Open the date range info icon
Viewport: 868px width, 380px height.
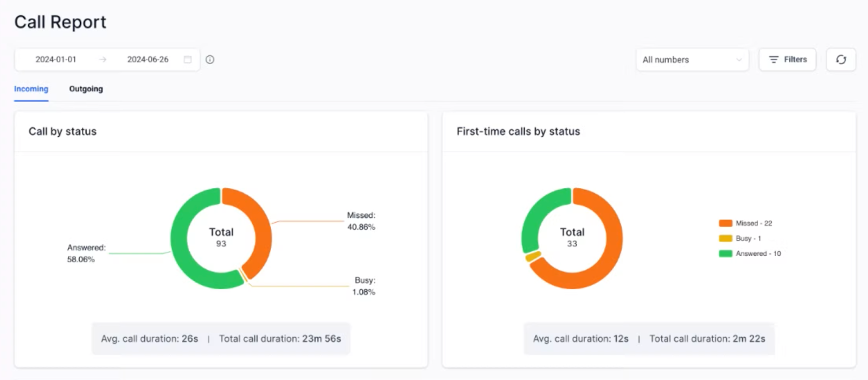(210, 60)
